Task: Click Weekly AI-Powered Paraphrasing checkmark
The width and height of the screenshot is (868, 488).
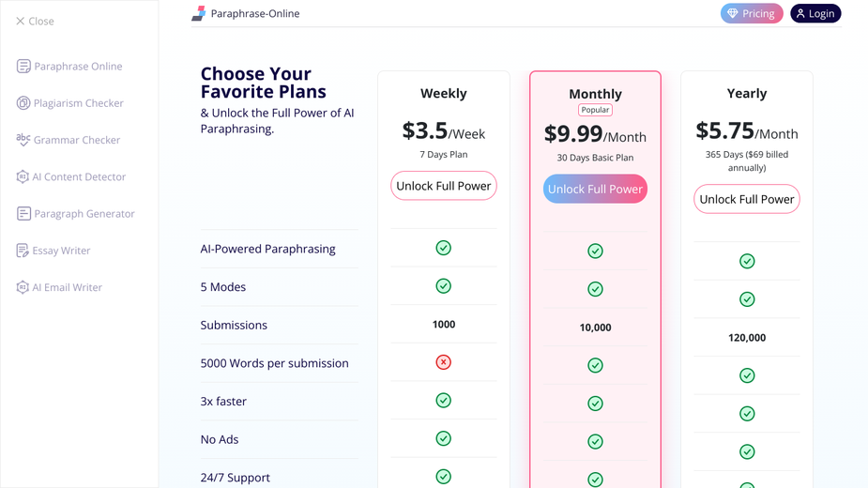Action: [444, 248]
